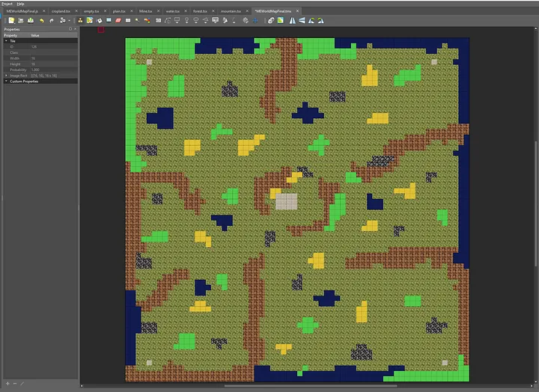Image resolution: width=539 pixels, height=392 pixels.
Task: Click the horizontal scrollbar below map
Action: pyautogui.click(x=311, y=386)
